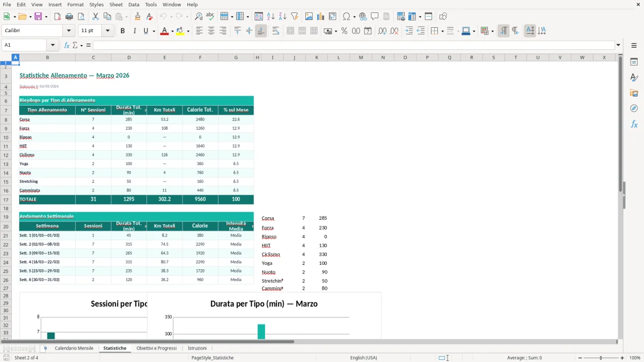Viewport: 644px width, 362px height.
Task: Toggle Italic formatting
Action: tap(134, 31)
